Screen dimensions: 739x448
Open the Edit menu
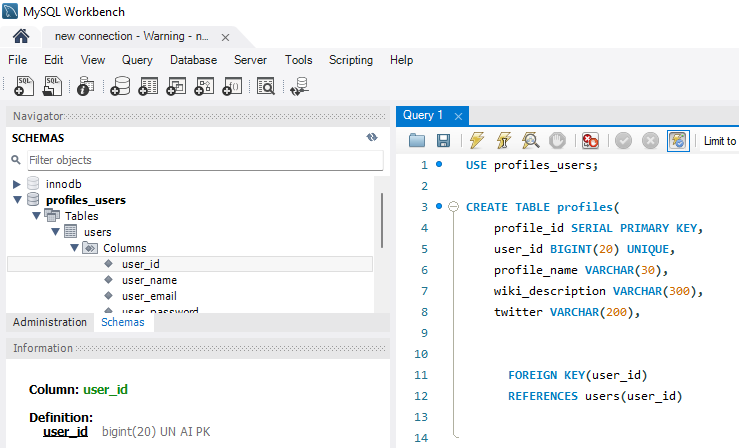click(x=54, y=60)
